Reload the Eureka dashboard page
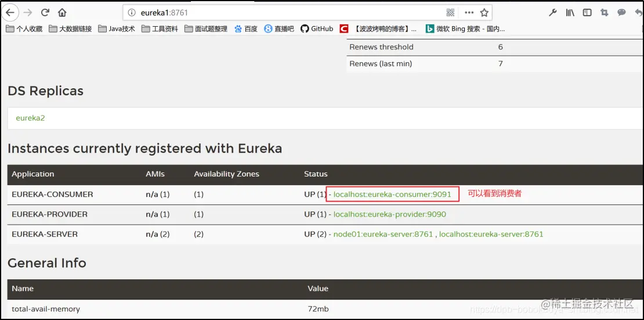 click(45, 12)
